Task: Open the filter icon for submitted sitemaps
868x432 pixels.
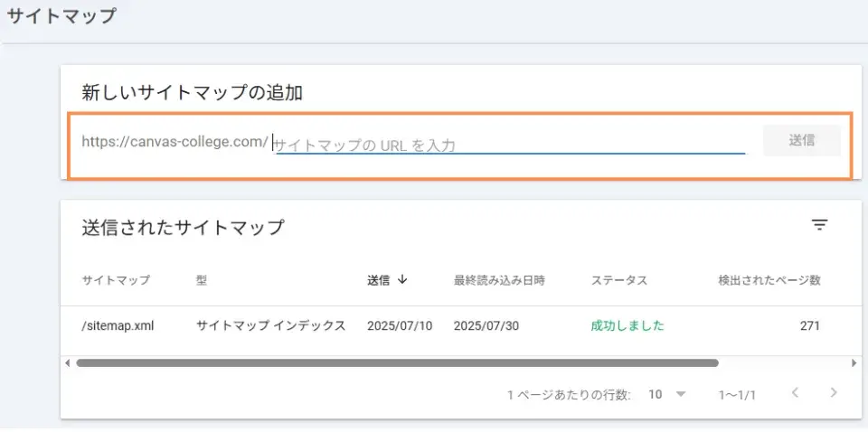Action: tap(819, 224)
